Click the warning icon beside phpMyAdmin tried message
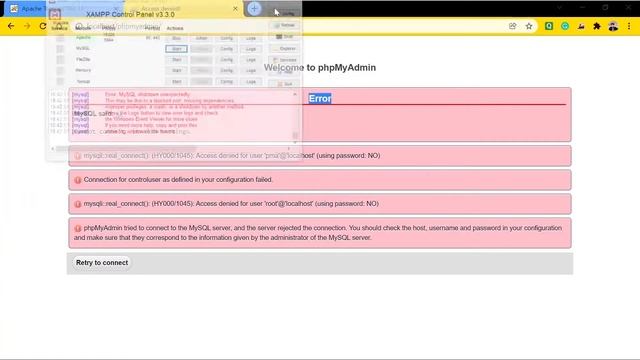 [x=78, y=229]
